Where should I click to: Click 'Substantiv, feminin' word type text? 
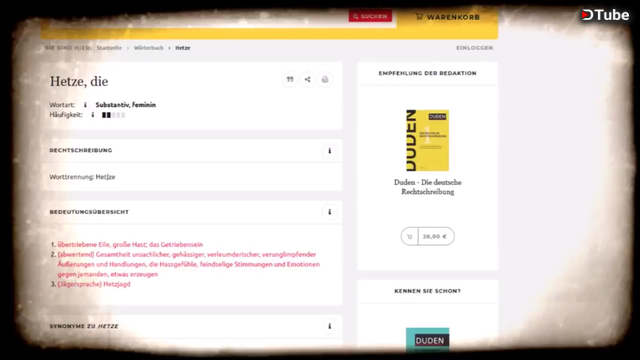(x=126, y=105)
